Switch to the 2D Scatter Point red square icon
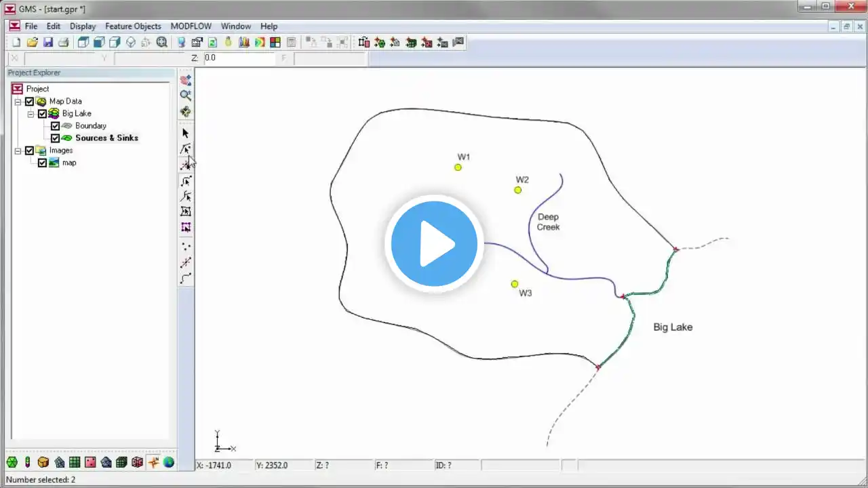The image size is (868, 488). [x=90, y=462]
